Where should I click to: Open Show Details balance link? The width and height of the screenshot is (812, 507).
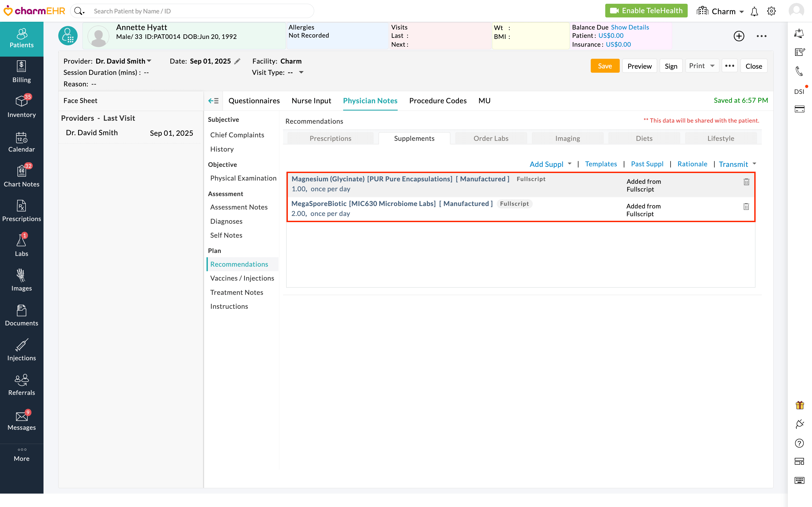[x=630, y=27]
